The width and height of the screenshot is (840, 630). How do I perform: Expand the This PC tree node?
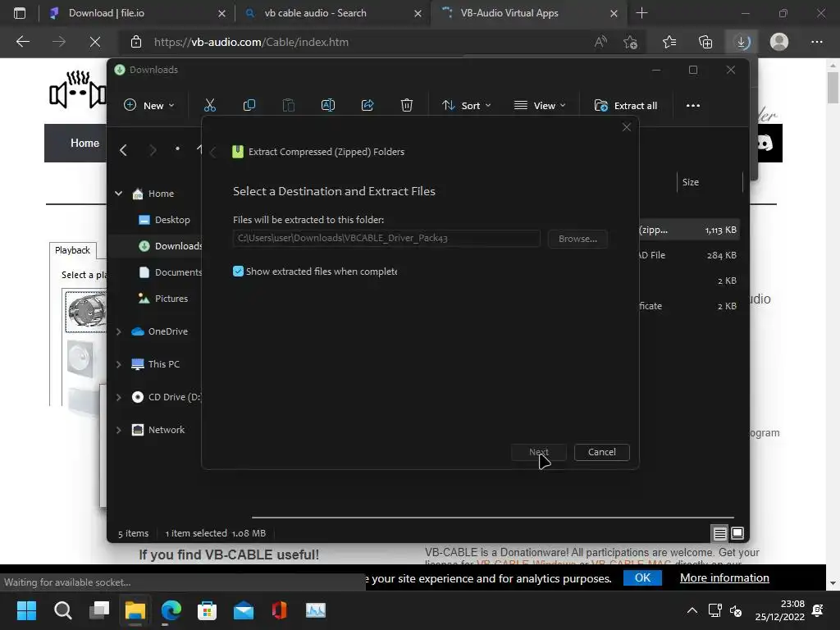[x=118, y=364]
